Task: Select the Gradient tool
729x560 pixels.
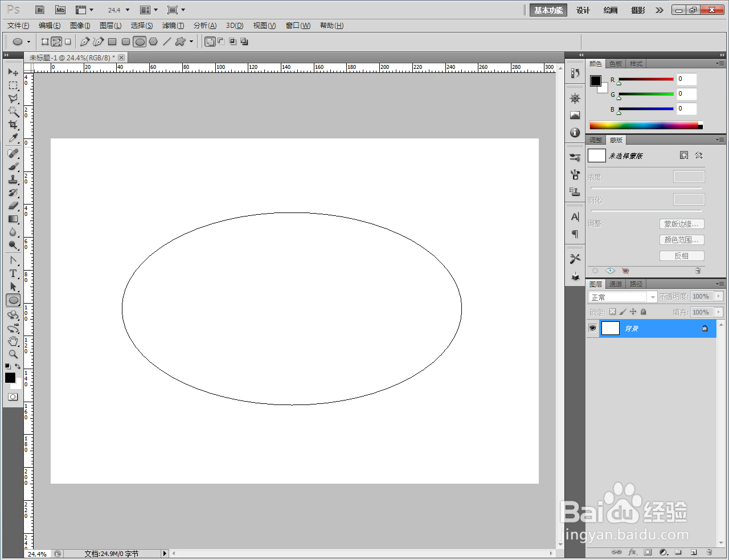Action: coord(13,219)
